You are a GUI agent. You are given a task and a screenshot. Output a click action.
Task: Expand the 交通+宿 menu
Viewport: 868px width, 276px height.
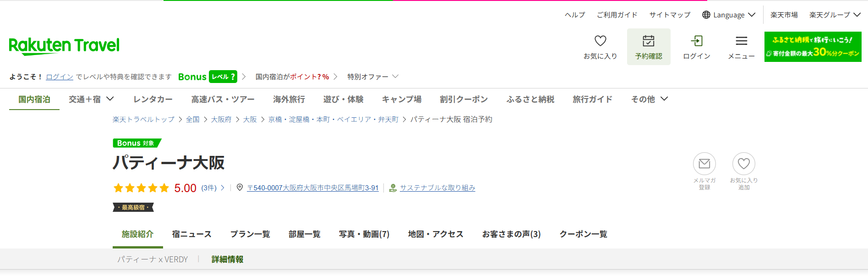tap(91, 99)
